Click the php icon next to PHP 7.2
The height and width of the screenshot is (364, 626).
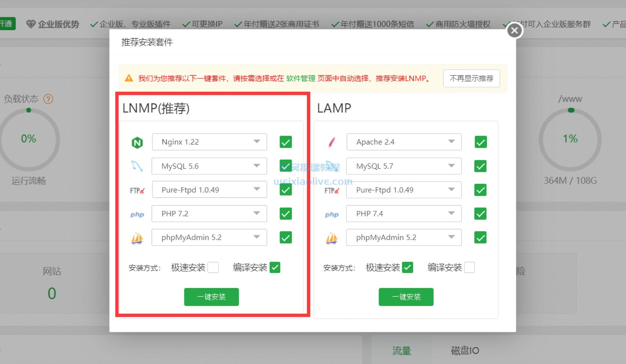(137, 214)
